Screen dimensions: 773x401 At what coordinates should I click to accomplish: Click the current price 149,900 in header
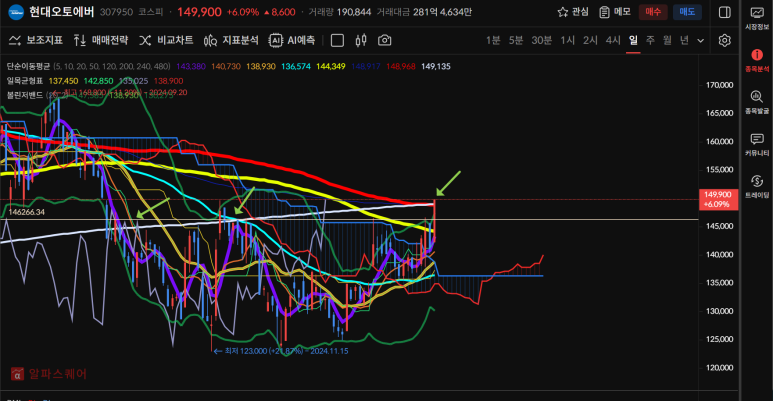[199, 12]
